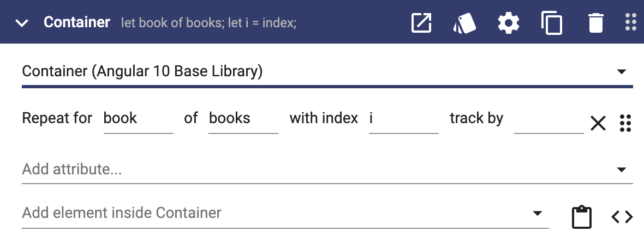
Task: Open the Container in a new window icon
Action: (x=421, y=22)
